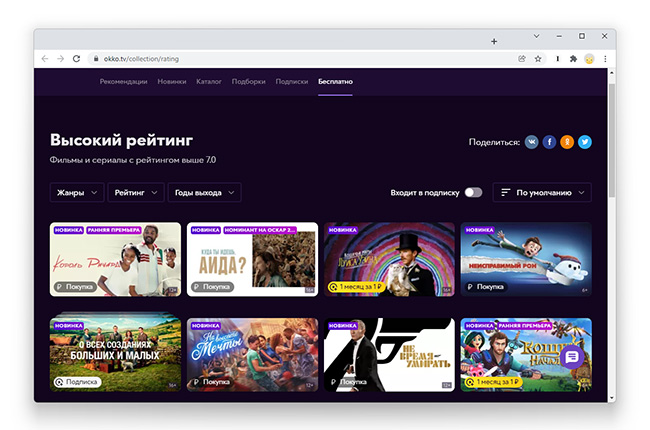Image resolution: width=650 pixels, height=430 pixels.
Task: Open the browser profile avatar
Action: (x=589, y=59)
